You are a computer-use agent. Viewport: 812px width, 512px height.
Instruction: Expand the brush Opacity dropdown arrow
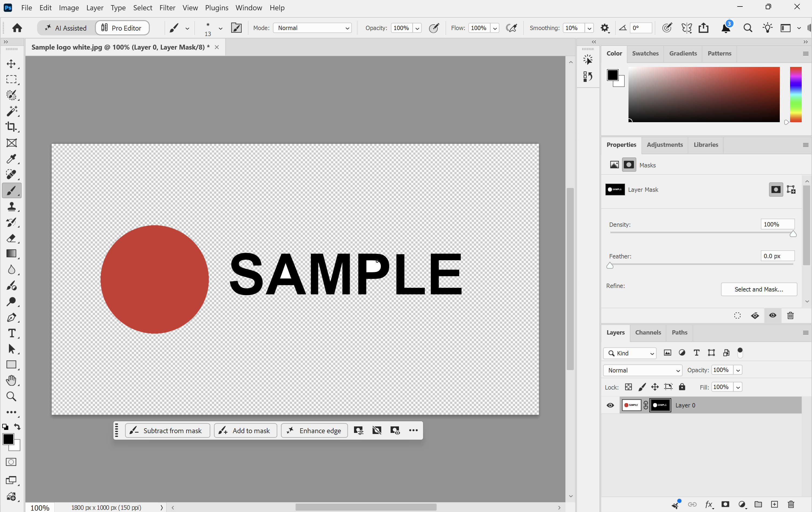pos(417,28)
